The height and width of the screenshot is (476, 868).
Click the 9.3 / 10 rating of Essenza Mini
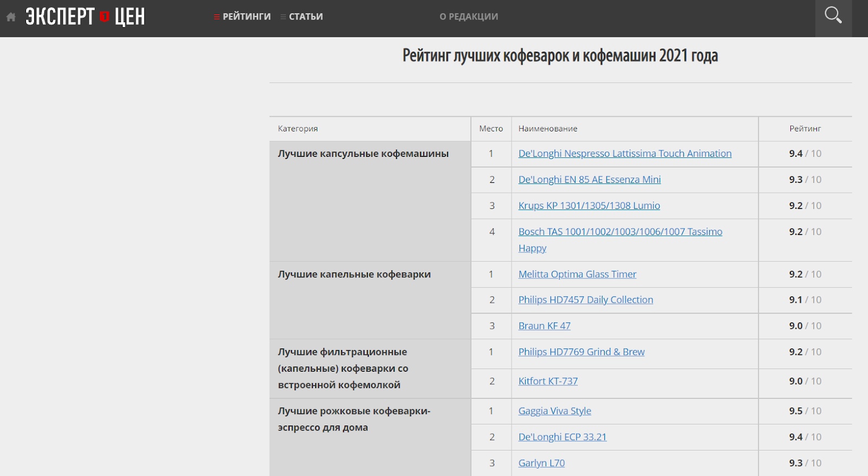click(805, 180)
